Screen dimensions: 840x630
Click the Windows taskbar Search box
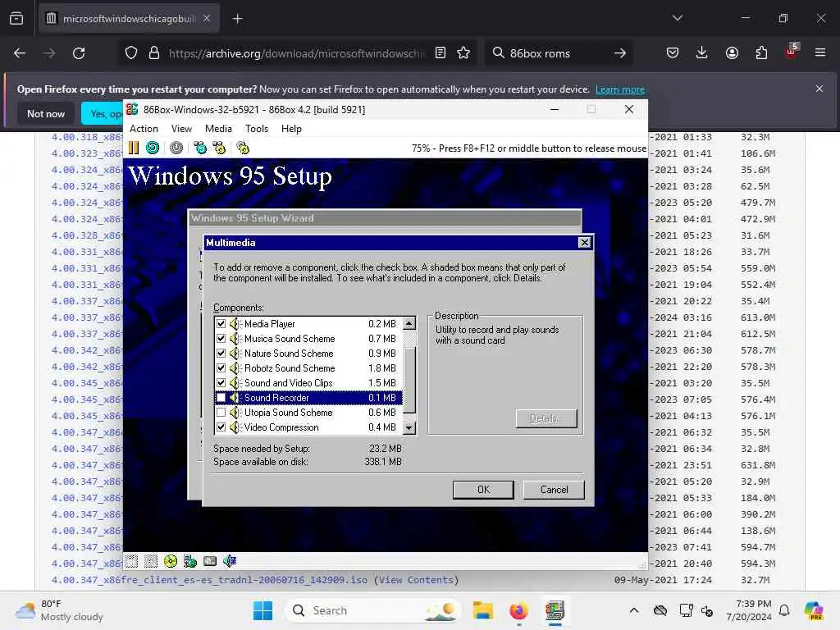click(374, 610)
